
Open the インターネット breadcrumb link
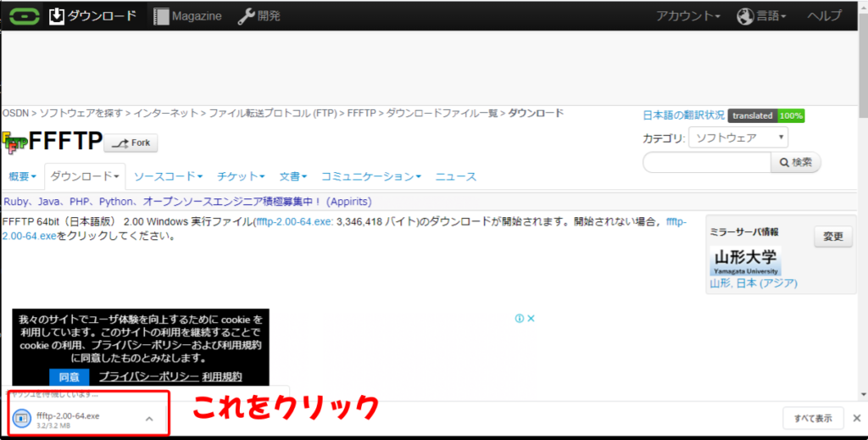(165, 114)
